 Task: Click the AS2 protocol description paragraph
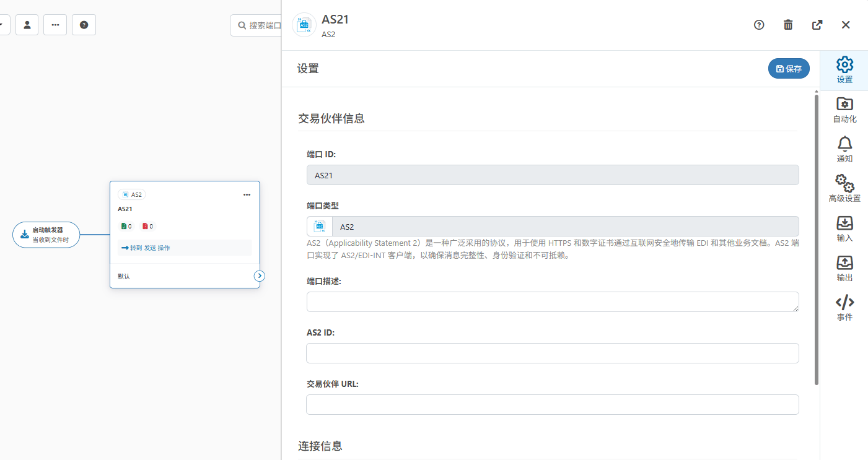[x=553, y=249]
